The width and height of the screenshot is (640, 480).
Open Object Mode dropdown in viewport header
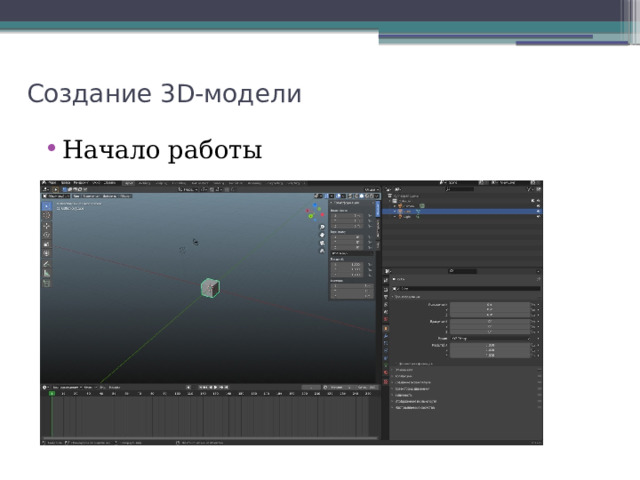pos(56,196)
